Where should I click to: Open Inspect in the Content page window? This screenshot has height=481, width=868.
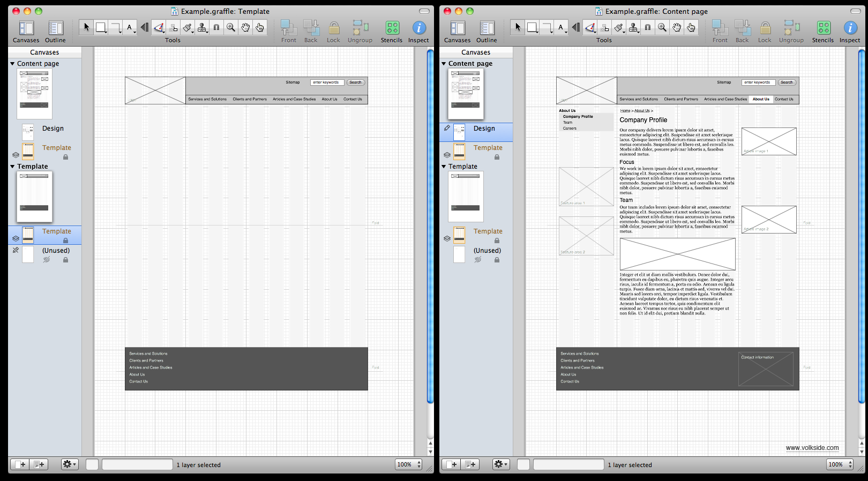(850, 32)
